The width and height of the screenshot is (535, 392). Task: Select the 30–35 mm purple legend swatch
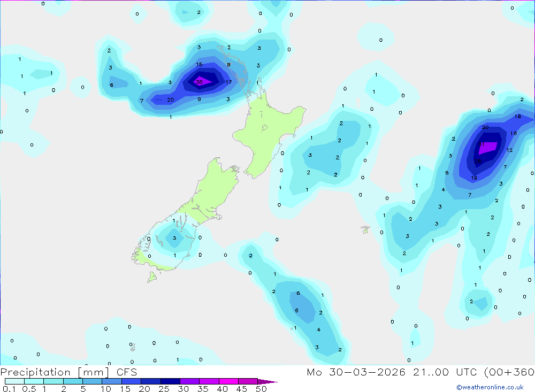[190, 381]
